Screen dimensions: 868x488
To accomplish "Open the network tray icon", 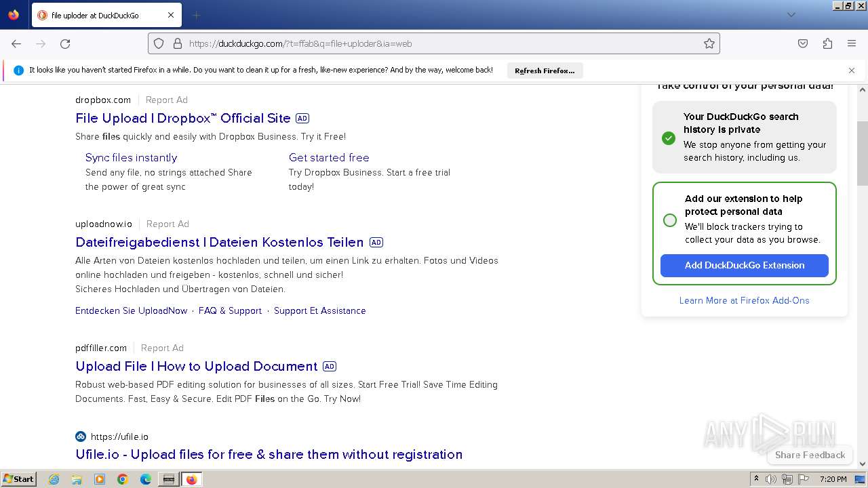I will [787, 479].
